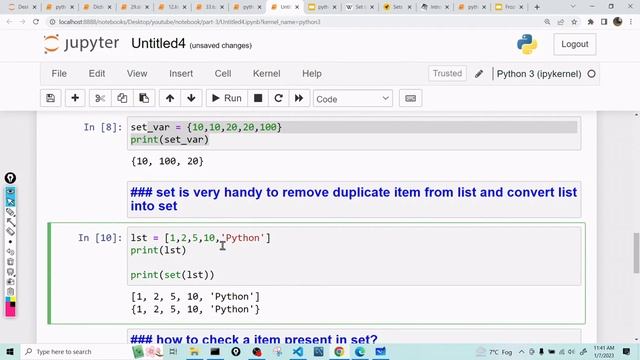The height and width of the screenshot is (360, 640).
Task: Restart the kernel with the circular arrow icon
Action: click(278, 98)
